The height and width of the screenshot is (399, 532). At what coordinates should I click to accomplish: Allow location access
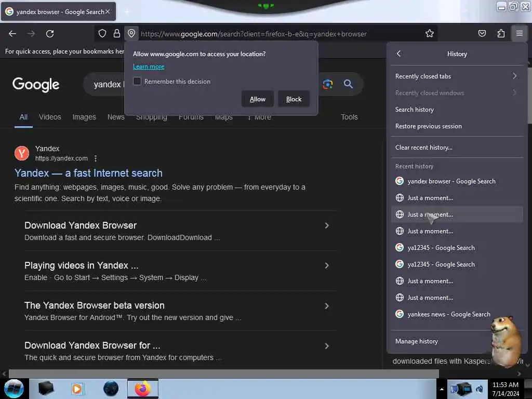258,99
